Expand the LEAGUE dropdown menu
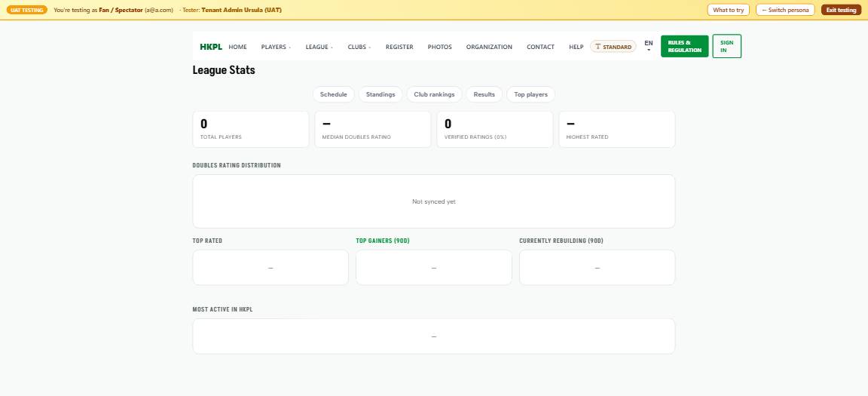The image size is (868, 396). 319,47
